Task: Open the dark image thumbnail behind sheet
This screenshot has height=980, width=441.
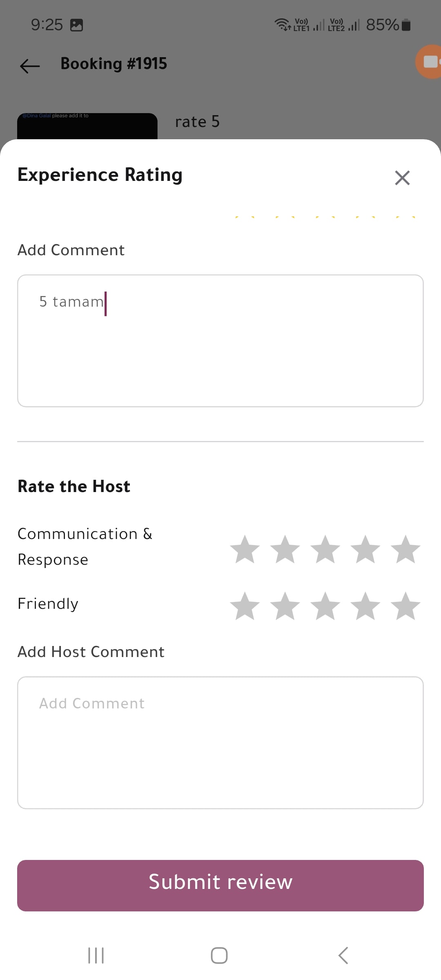Action: pos(87,126)
